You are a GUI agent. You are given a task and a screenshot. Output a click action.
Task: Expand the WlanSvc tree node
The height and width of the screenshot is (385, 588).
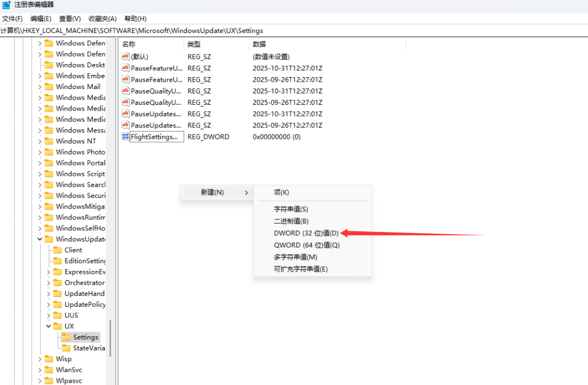40,370
